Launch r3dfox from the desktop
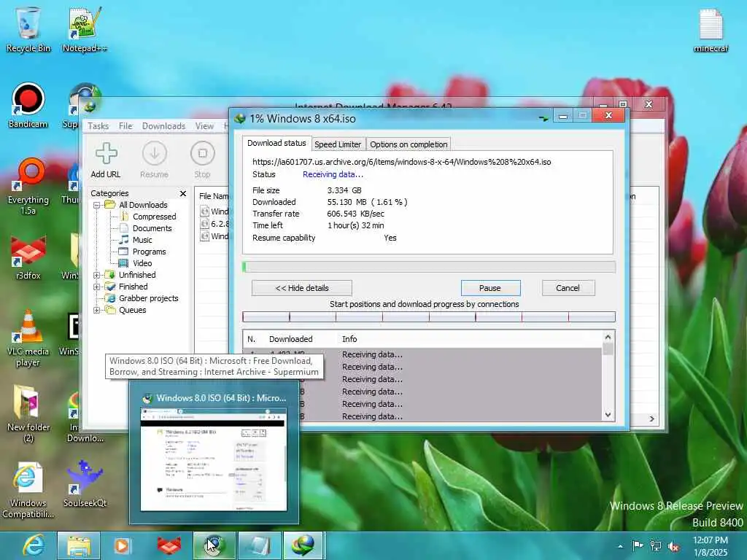Screen dimensions: 747x560 coord(28,257)
